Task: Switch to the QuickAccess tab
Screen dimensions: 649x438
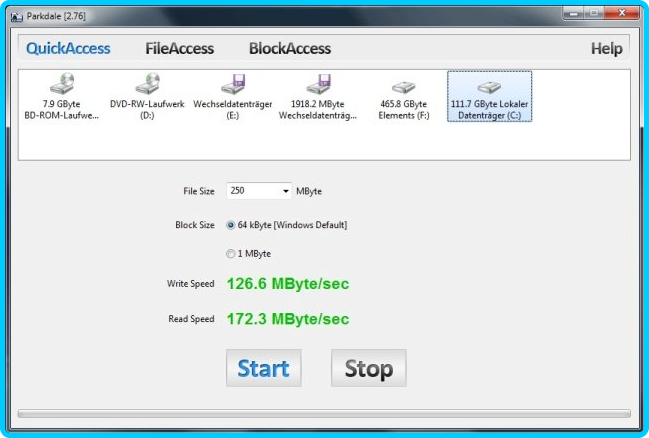Action: pyautogui.click(x=68, y=48)
